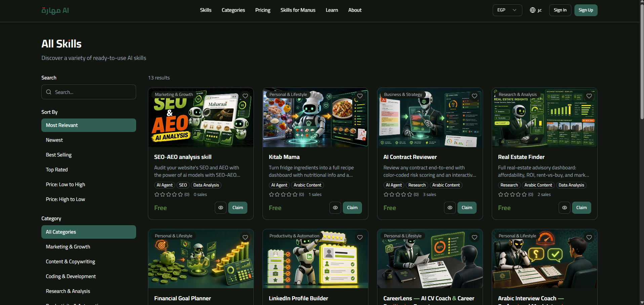This screenshot has width=644, height=305.
Task: Favorite the AI Contract Reviewer heart icon
Action: click(x=475, y=96)
